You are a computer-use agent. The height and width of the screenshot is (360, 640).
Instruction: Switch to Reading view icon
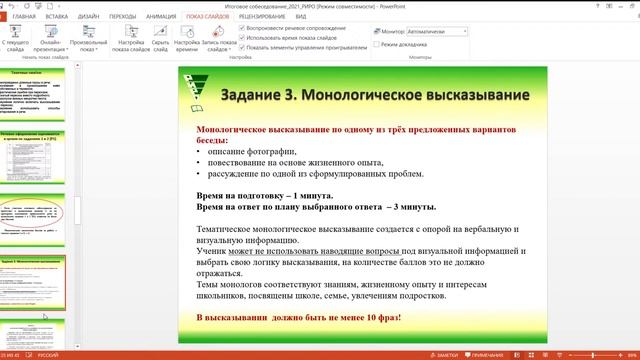point(545,356)
